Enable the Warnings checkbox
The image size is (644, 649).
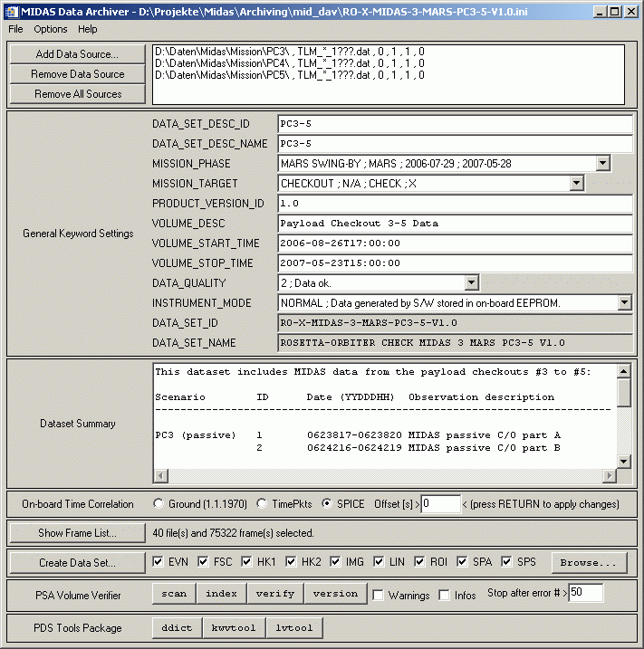(x=377, y=595)
